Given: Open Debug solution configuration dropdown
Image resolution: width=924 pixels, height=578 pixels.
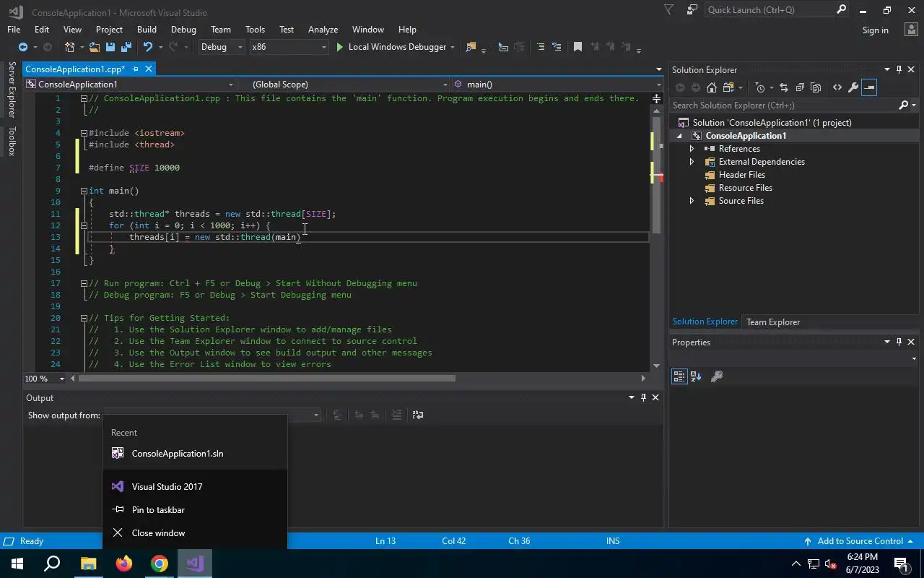Looking at the screenshot, I should [222, 47].
